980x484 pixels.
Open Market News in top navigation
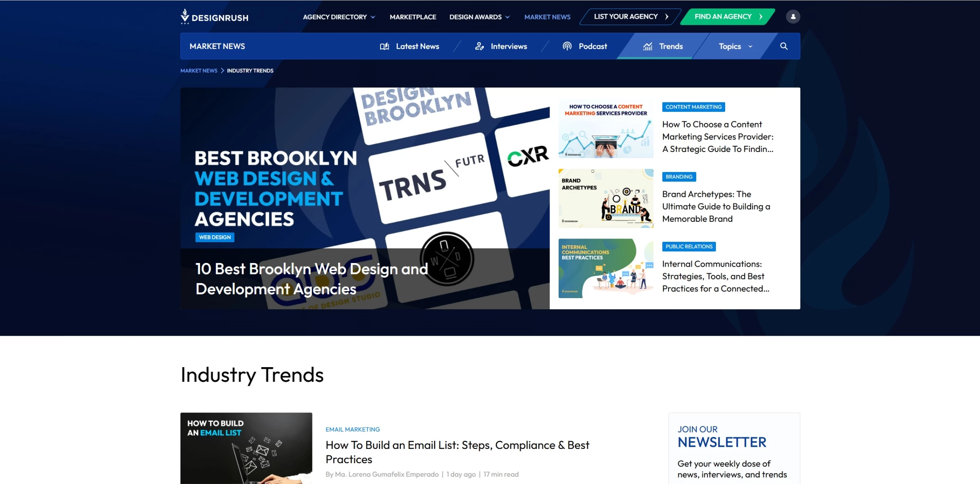pyautogui.click(x=547, y=17)
